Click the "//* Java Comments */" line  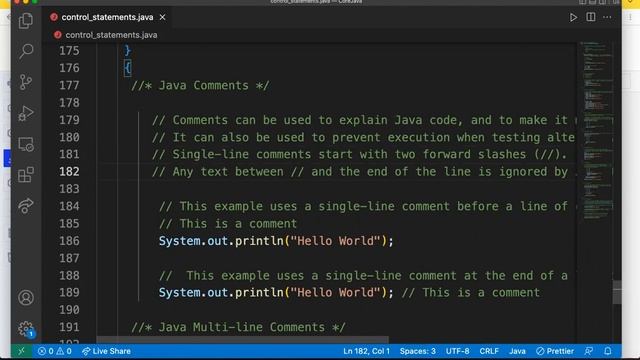[200, 85]
